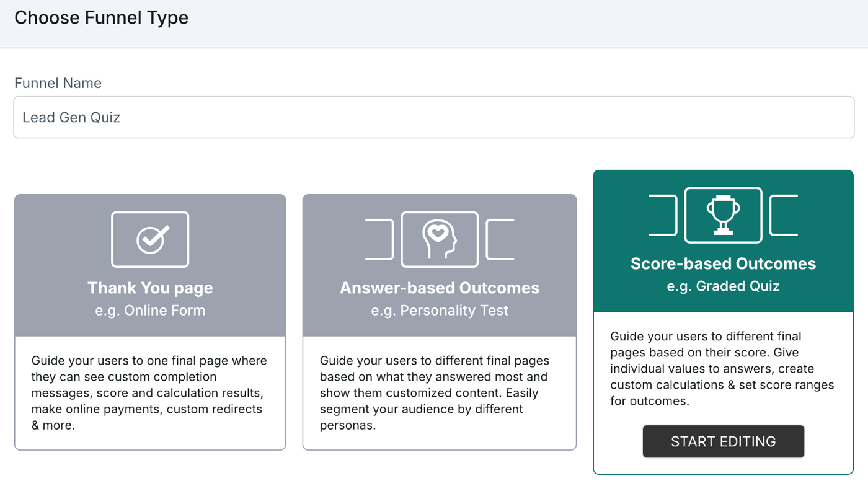Screen dimensions: 868x486
Task: Click right bracket icon beside the head icon
Action: [x=500, y=239]
